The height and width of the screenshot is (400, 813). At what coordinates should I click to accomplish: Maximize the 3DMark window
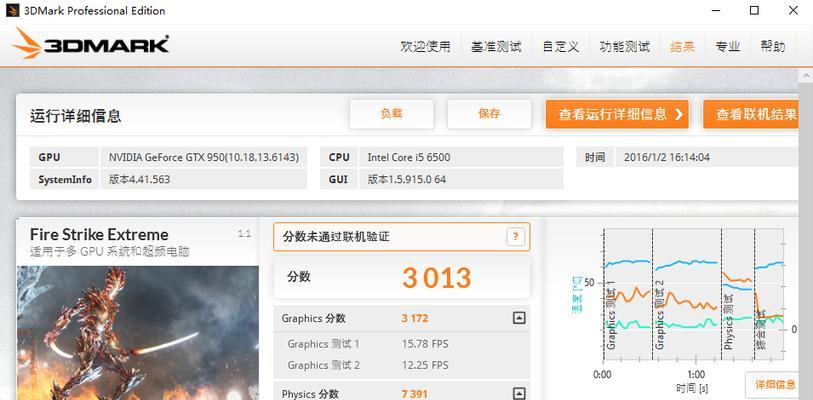[754, 10]
